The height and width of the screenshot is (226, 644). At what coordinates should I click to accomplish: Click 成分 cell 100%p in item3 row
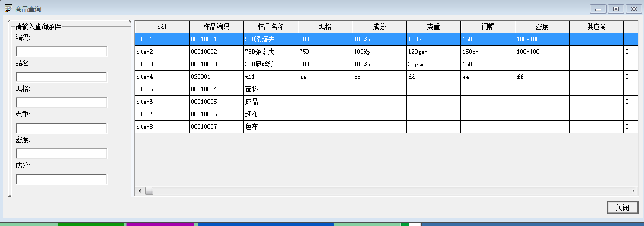pyautogui.click(x=379, y=65)
